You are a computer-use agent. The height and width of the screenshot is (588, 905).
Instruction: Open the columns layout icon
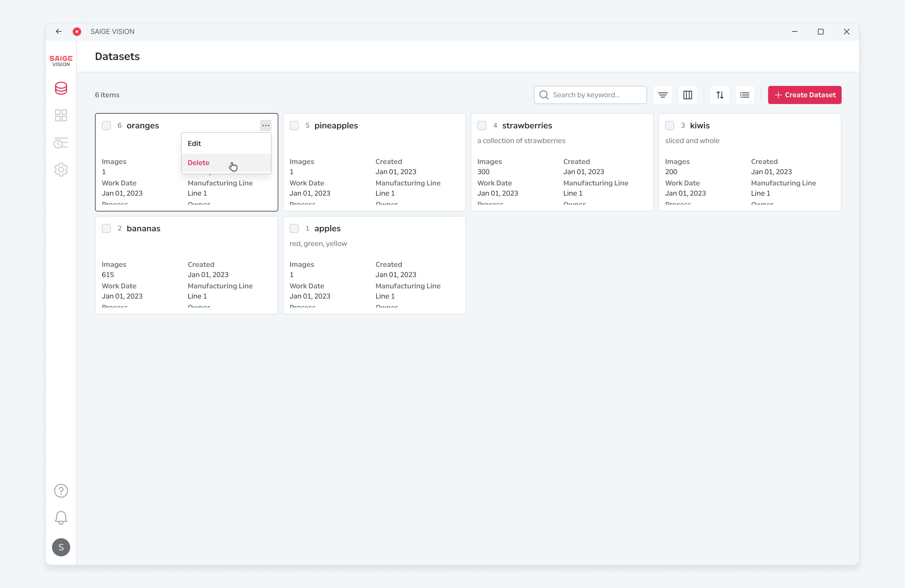(688, 95)
